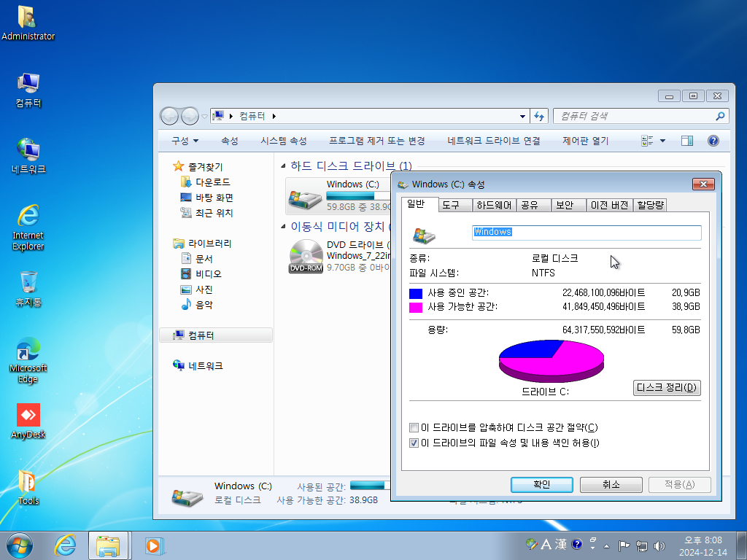The width and height of the screenshot is (747, 560).
Task: Toggle the preview pane icon
Action: tap(687, 141)
